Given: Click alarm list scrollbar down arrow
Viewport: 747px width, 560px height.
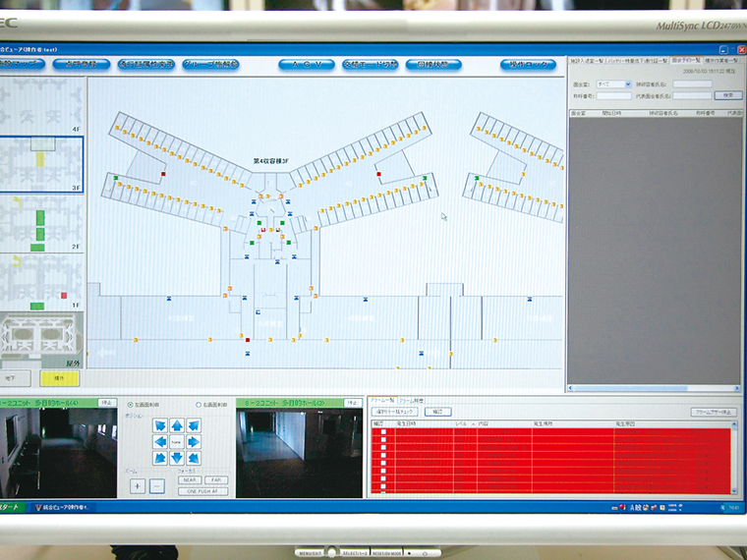Looking at the screenshot, I should [736, 489].
